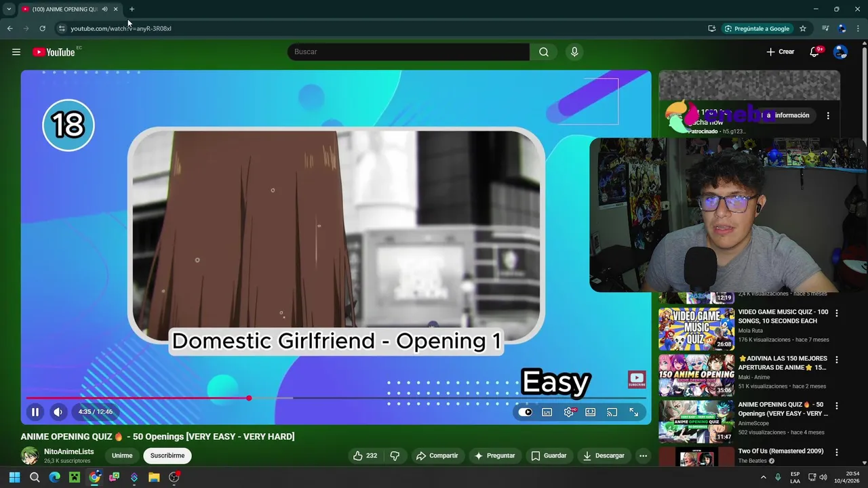Viewport: 868px width, 488px height.
Task: Open 150 Anime Opening thumbnail
Action: (696, 375)
